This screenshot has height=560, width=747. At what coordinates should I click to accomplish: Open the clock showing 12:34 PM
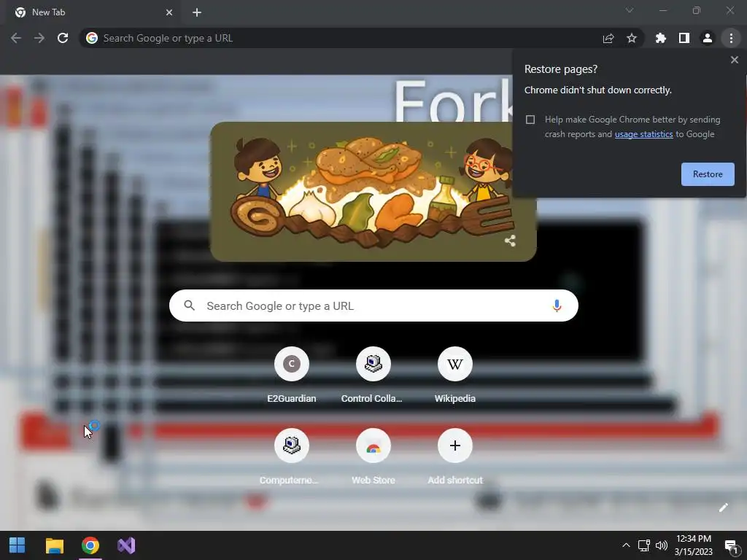(x=694, y=545)
